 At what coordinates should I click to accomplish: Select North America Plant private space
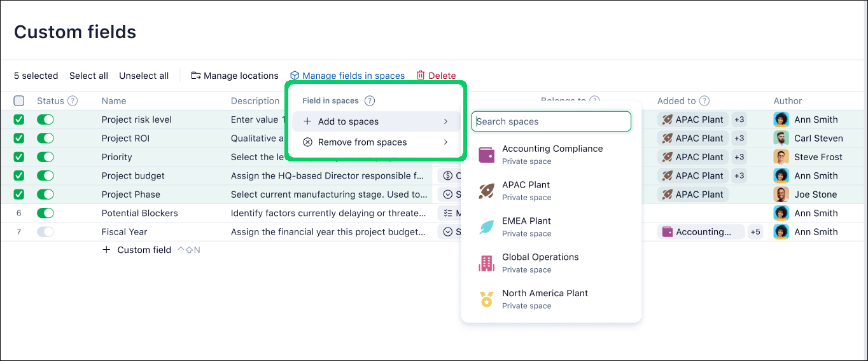551,299
